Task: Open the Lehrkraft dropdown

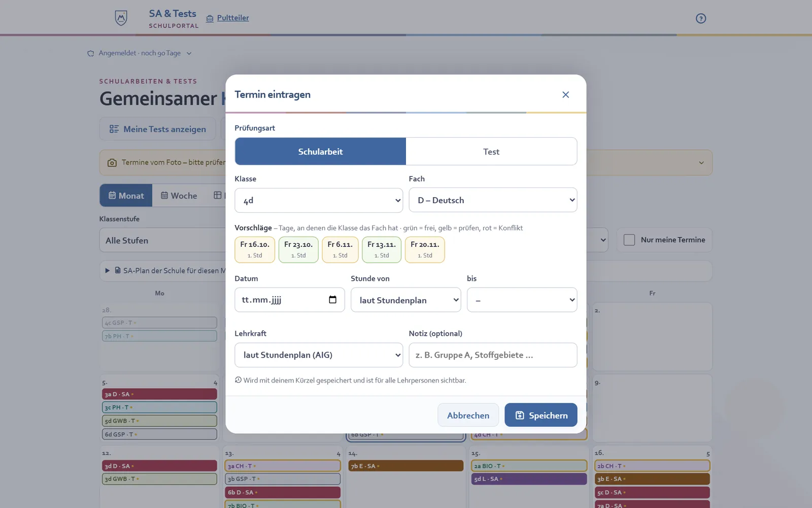Action: [x=319, y=355]
